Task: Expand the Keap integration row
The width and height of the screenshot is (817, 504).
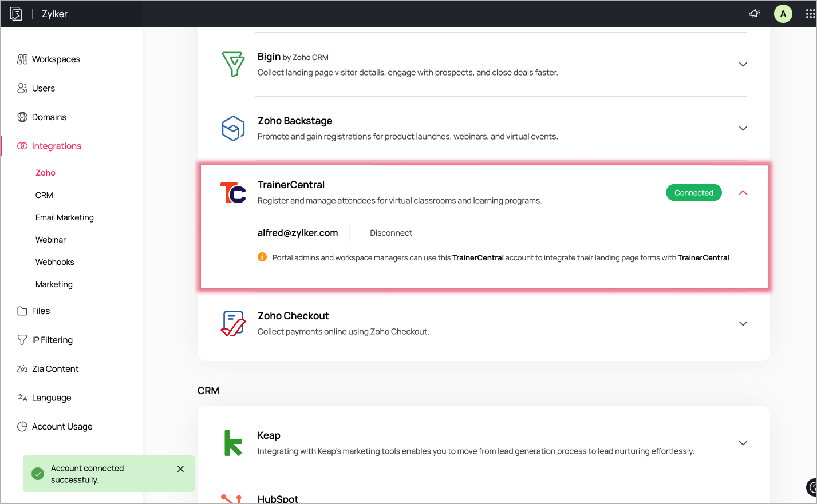Action: click(x=743, y=443)
